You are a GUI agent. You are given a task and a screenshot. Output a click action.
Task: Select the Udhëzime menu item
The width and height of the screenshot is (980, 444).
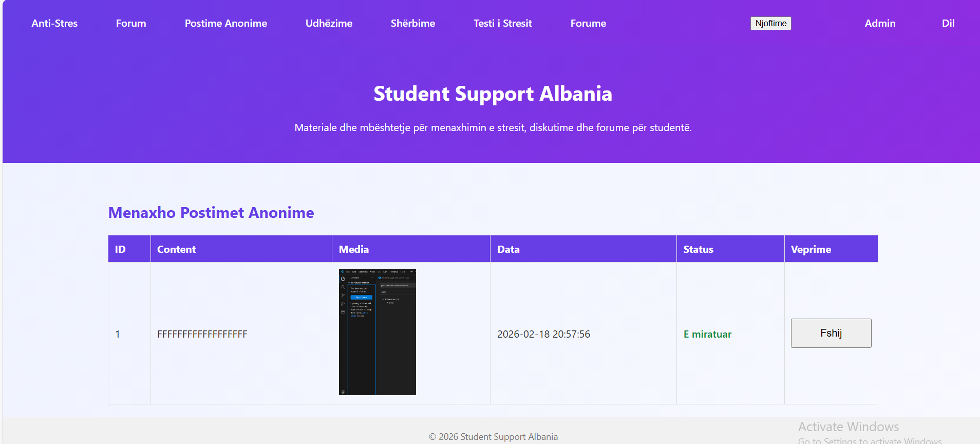[329, 23]
